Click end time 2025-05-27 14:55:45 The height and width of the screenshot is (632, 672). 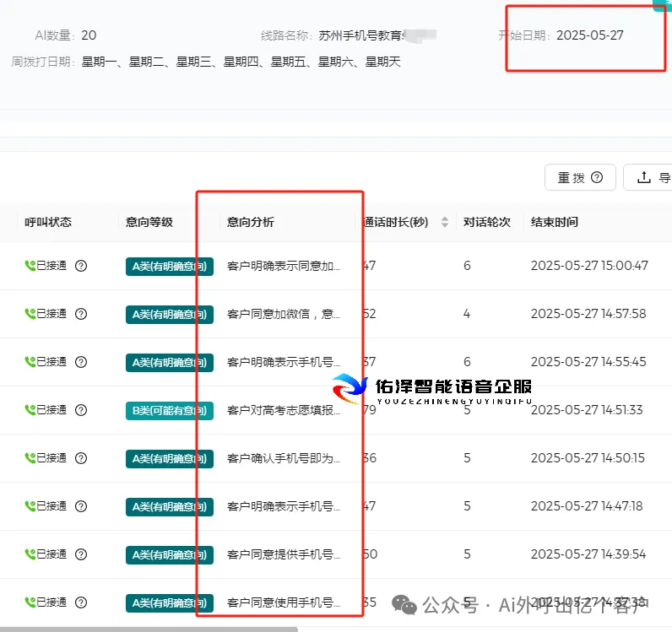tap(588, 362)
